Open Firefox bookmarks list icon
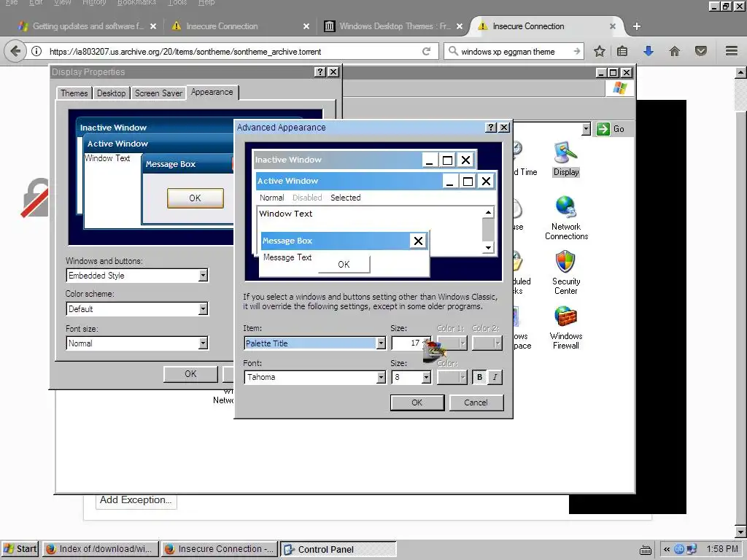This screenshot has height=560, width=747. 622,51
